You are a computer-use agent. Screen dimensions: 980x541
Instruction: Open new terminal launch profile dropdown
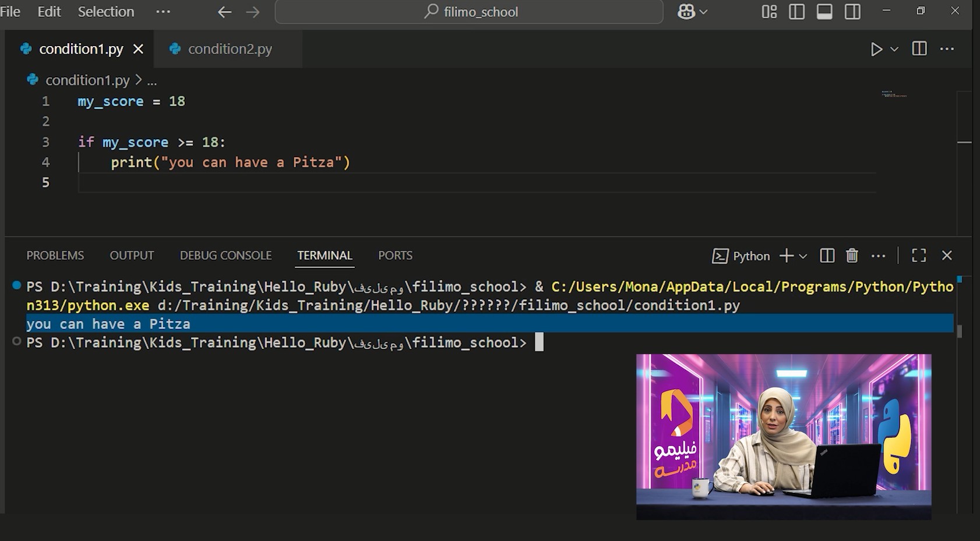[x=803, y=256]
